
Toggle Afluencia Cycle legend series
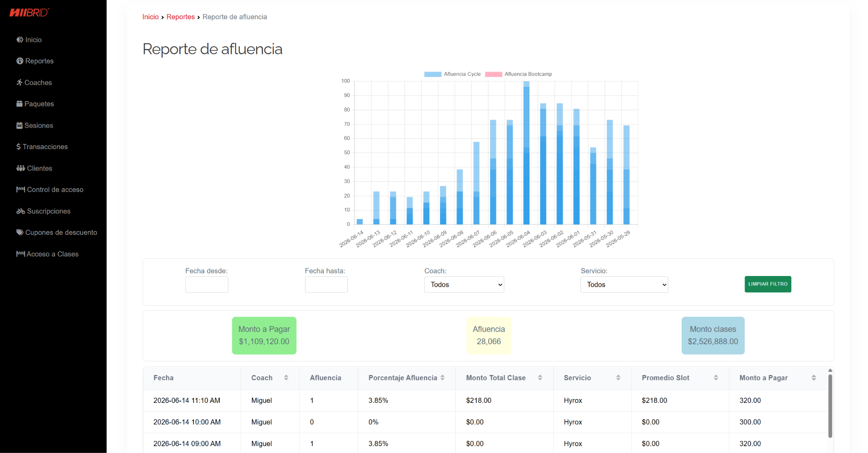[452, 74]
